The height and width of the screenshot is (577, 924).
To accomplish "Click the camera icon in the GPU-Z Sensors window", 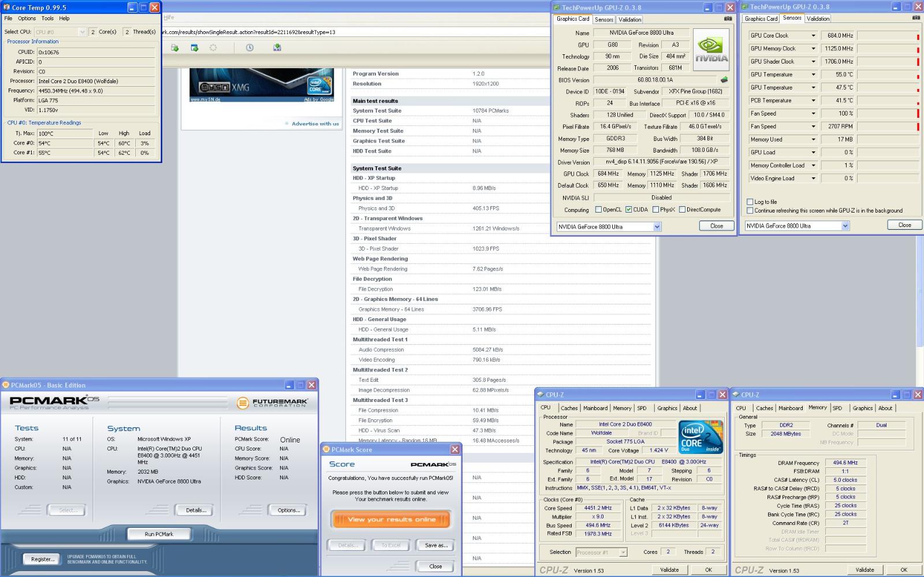I will click(916, 18).
